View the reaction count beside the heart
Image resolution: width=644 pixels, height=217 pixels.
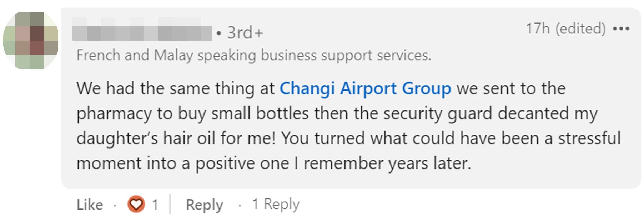pos(155,205)
